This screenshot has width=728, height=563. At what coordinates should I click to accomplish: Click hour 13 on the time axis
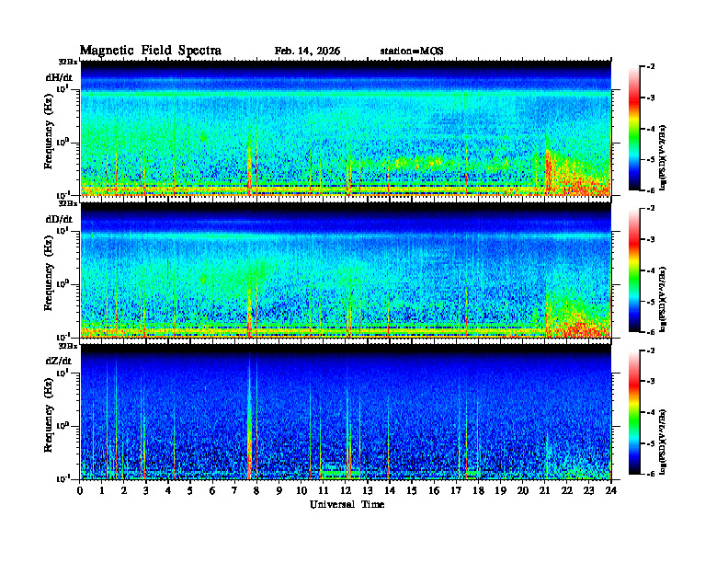point(368,491)
